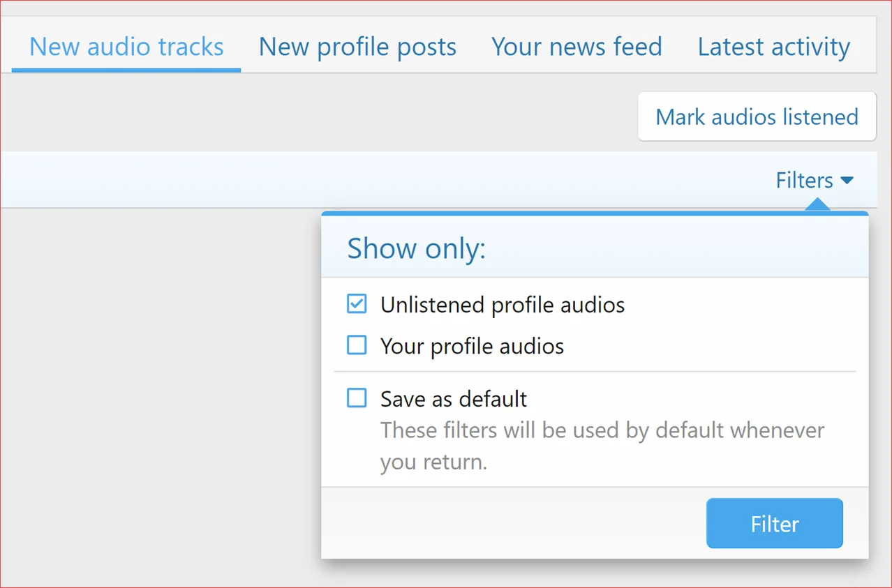Screen dimensions: 892x588
Task: Click the popup's pointer notch below Filters
Action: [817, 205]
